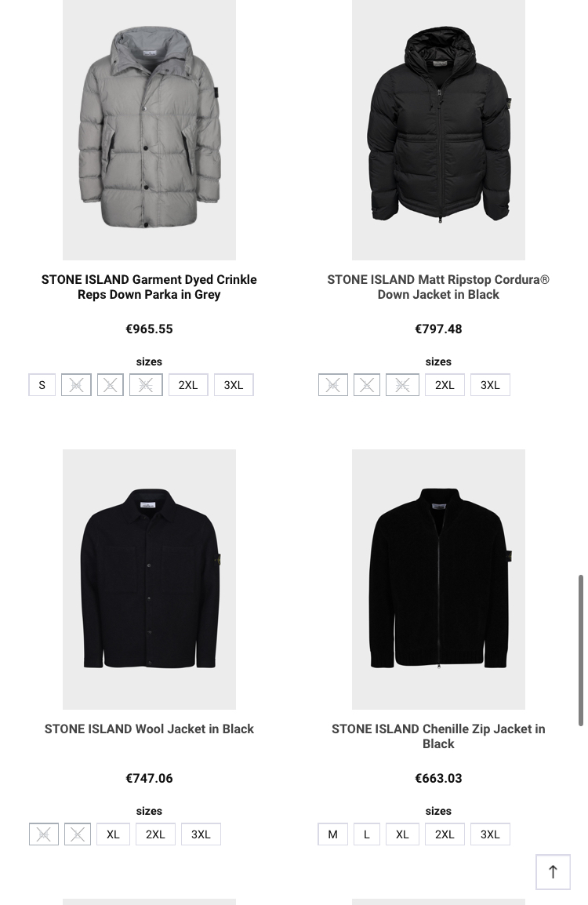Select XL size for Wool Jacket

113,834
